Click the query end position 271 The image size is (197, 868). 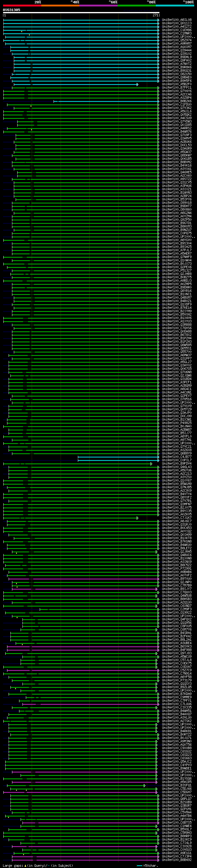(x=155, y=15)
